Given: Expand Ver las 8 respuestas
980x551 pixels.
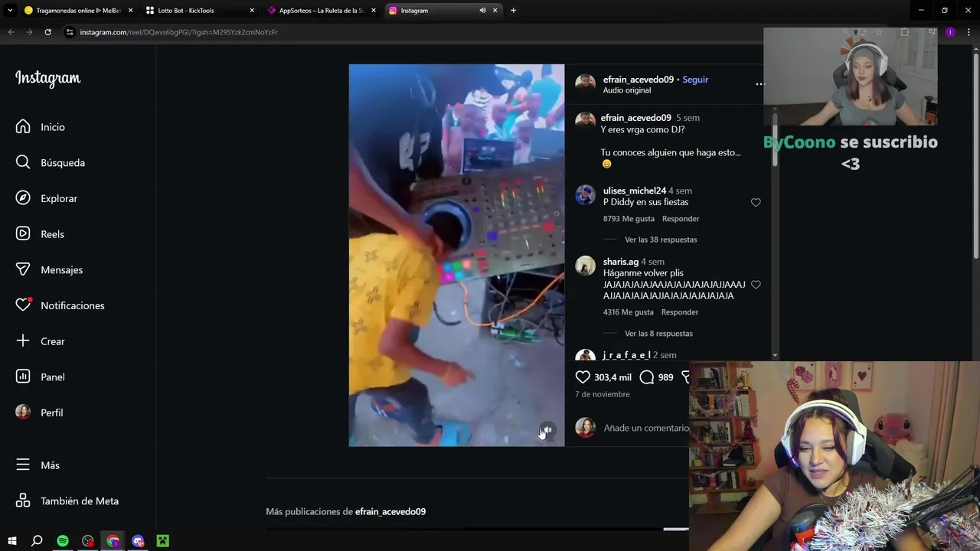Looking at the screenshot, I should pyautogui.click(x=658, y=334).
